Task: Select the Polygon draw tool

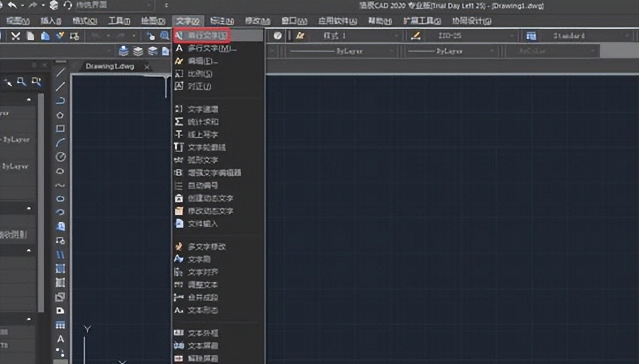Action: coord(60,115)
